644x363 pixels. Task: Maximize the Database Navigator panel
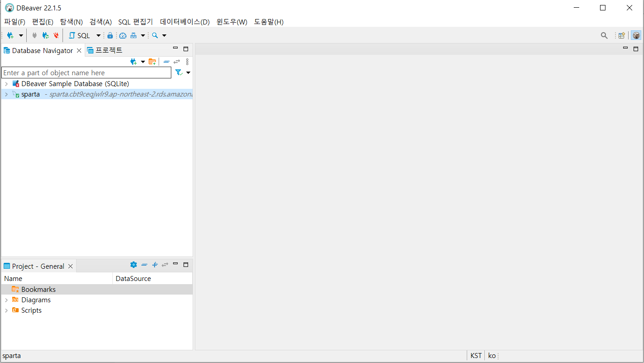click(x=186, y=49)
